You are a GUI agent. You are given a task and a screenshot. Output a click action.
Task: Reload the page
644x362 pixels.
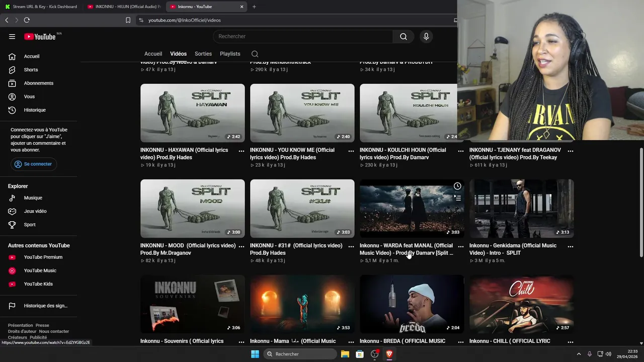[x=27, y=20]
